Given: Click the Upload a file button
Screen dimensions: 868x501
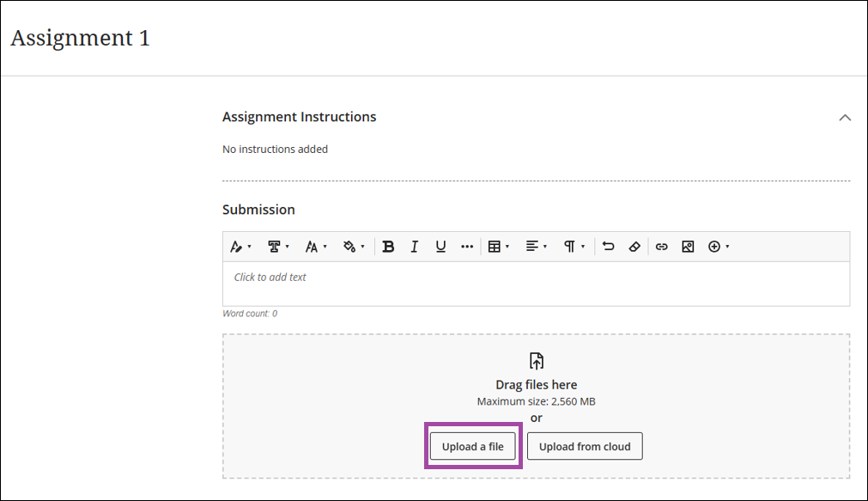Looking at the screenshot, I should [473, 446].
